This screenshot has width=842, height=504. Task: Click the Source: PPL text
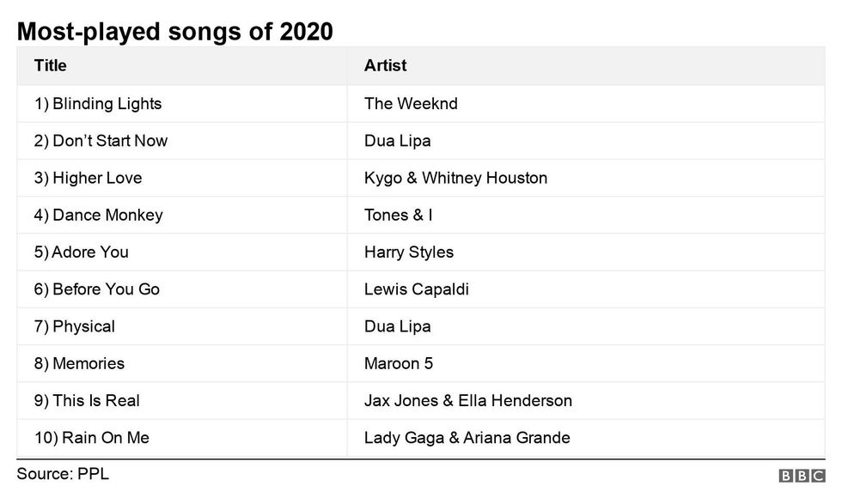coord(63,474)
